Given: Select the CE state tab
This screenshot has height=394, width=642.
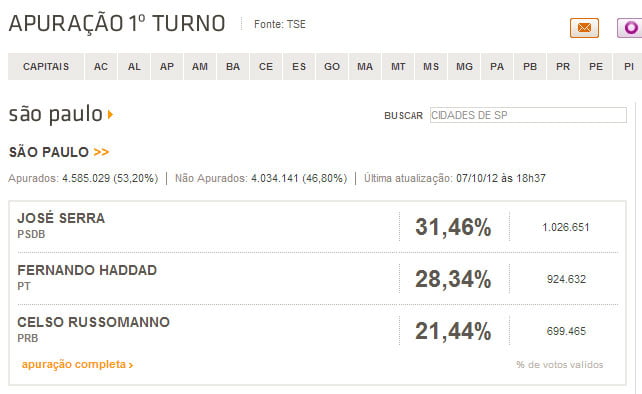Looking at the screenshot, I should pyautogui.click(x=266, y=66).
